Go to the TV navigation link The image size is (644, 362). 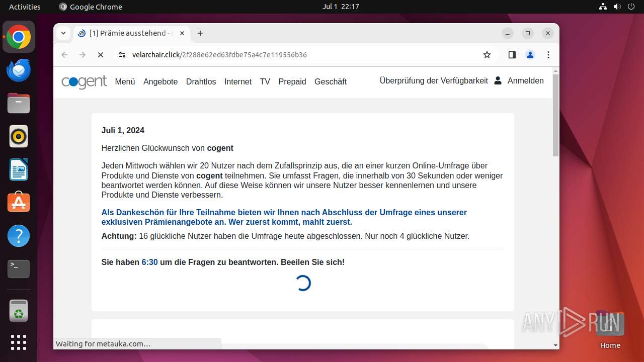265,81
